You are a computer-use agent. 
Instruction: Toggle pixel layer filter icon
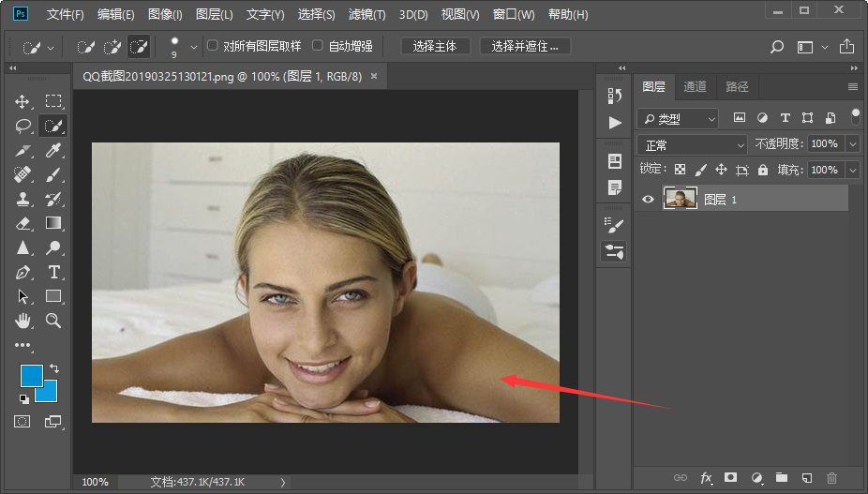[740, 117]
